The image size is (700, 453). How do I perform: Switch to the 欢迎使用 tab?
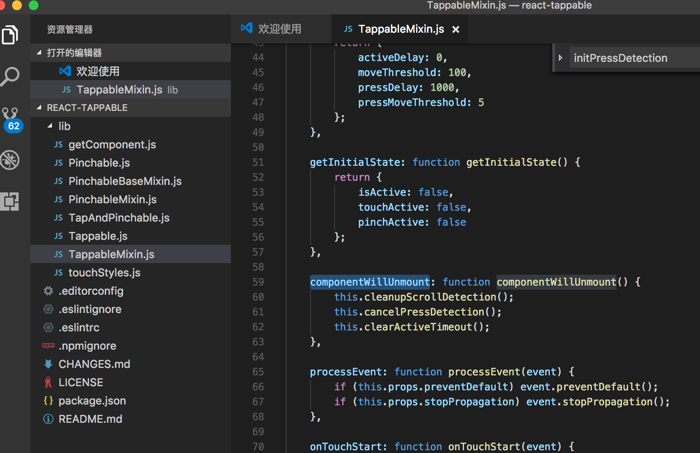pos(281,29)
